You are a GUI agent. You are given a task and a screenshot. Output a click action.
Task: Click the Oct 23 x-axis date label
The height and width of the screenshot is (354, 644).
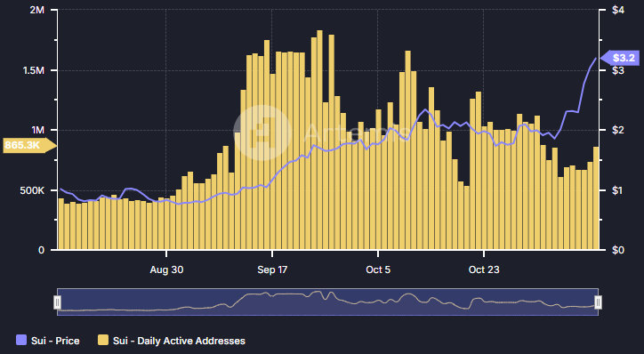click(x=484, y=270)
